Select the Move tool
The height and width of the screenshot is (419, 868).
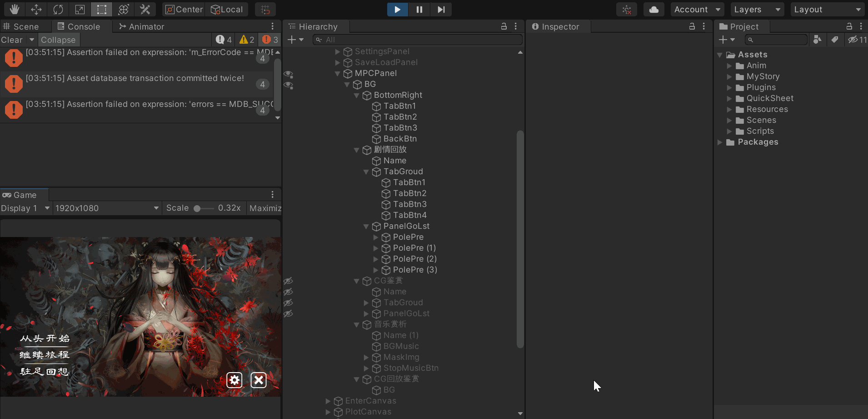point(36,9)
